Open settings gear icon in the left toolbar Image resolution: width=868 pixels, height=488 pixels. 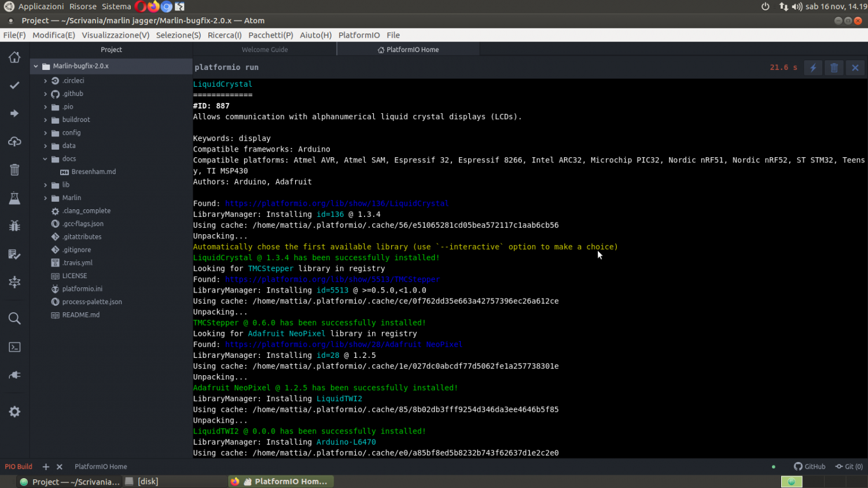click(x=14, y=412)
